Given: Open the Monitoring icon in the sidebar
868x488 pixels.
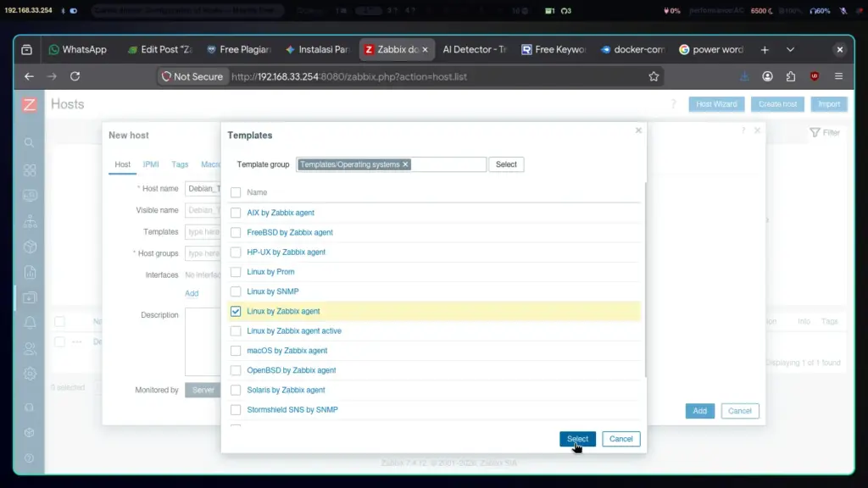Looking at the screenshot, I should pos(30,196).
